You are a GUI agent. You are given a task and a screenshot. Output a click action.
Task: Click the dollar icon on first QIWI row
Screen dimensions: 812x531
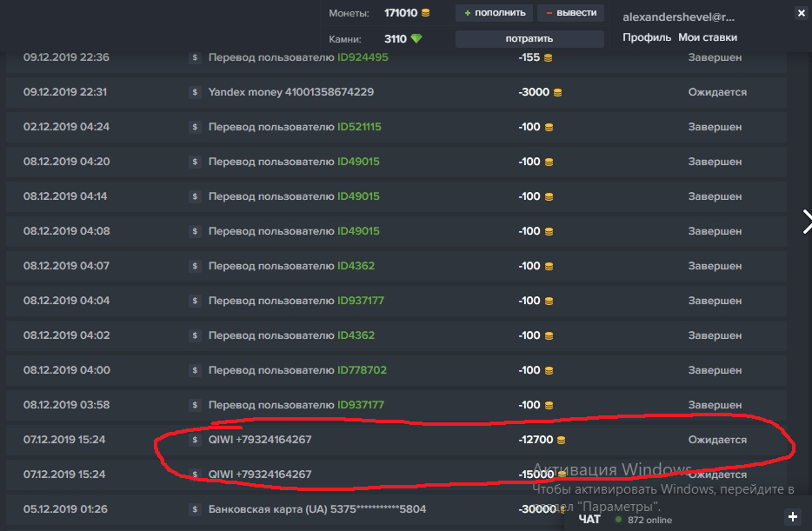point(195,440)
